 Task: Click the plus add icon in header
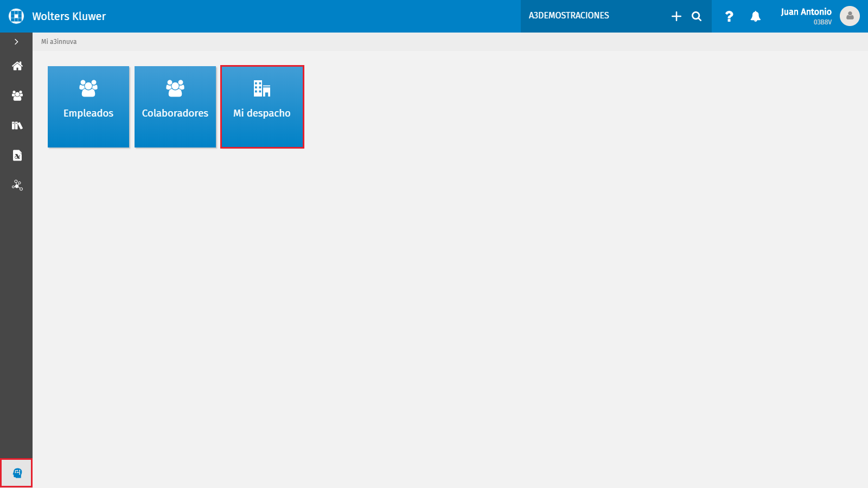(x=676, y=16)
